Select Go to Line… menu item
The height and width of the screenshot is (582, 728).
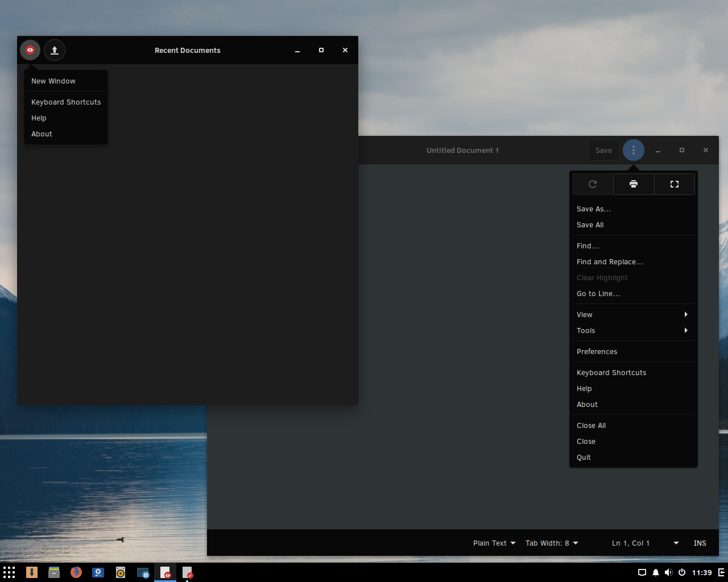pyautogui.click(x=634, y=294)
